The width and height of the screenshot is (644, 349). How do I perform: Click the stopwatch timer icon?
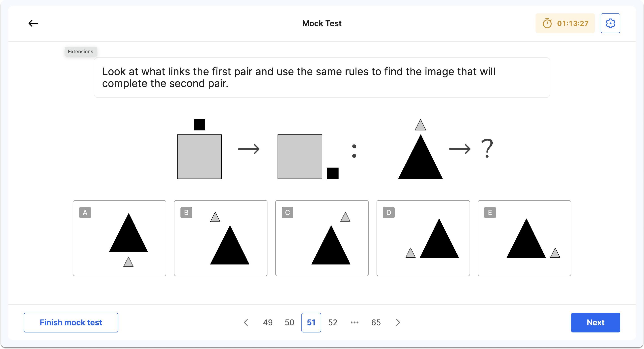click(547, 23)
